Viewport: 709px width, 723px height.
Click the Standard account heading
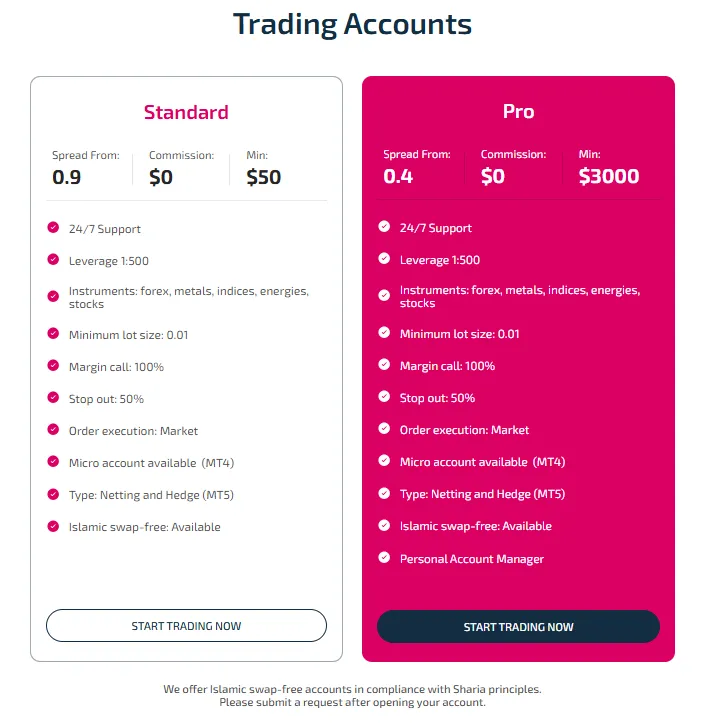pyautogui.click(x=186, y=112)
